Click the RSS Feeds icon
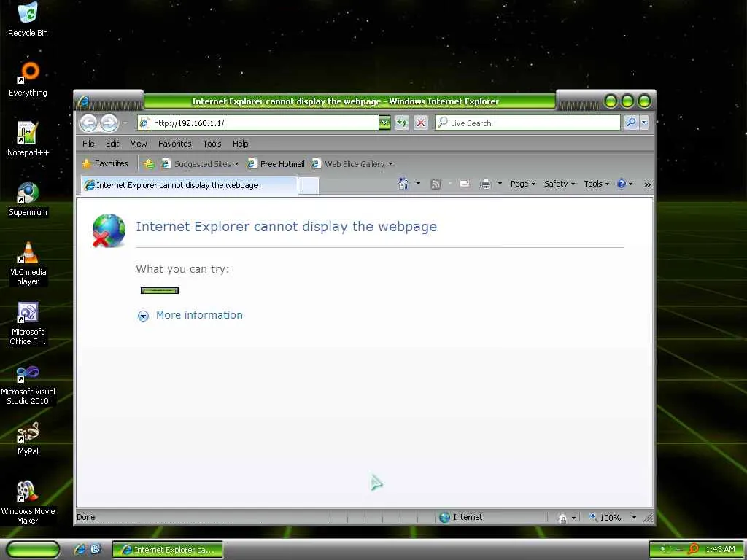 point(436,184)
